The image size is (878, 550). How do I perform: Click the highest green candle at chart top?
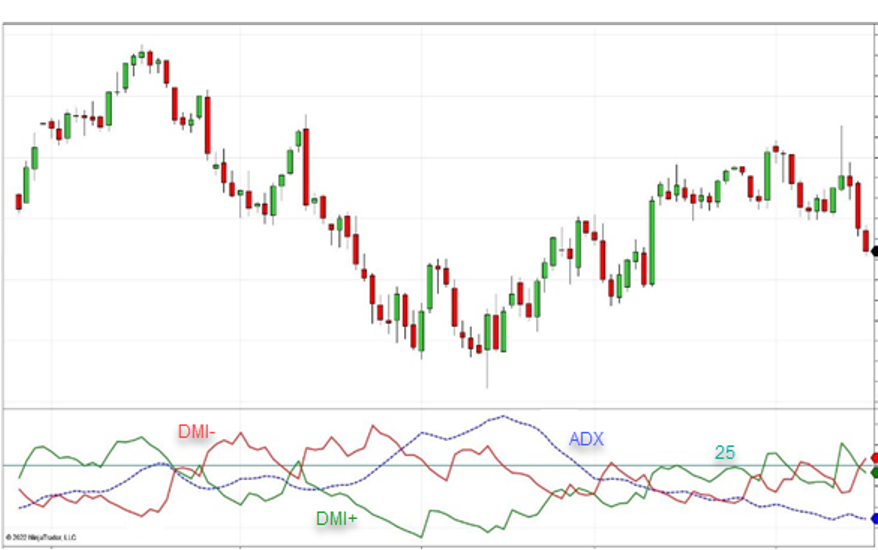click(x=141, y=55)
